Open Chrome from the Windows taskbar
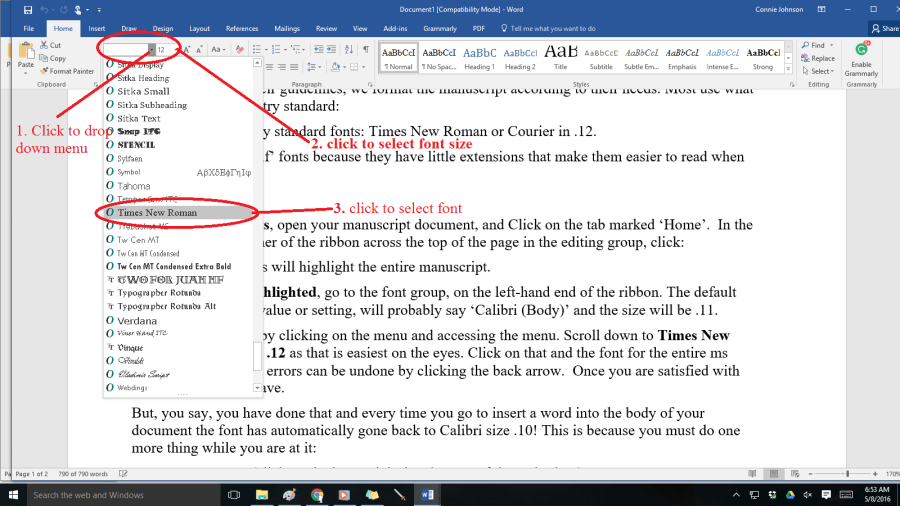This screenshot has width=900, height=506. tap(317, 494)
